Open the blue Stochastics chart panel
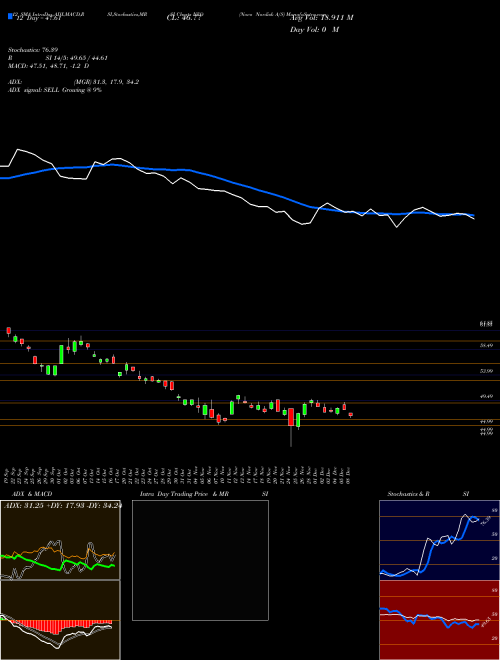Screen dimensions: 500x660 click(x=439, y=540)
